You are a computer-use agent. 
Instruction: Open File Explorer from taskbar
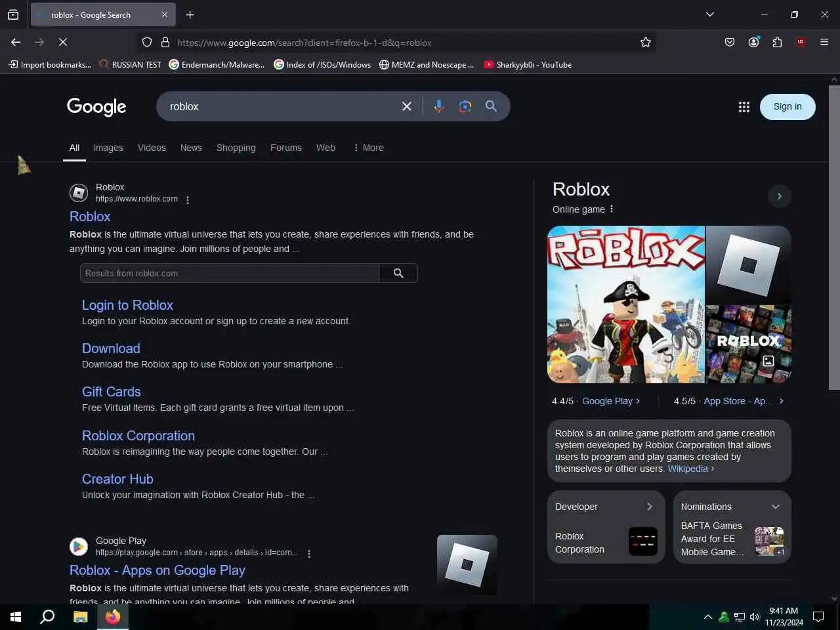pos(80,617)
